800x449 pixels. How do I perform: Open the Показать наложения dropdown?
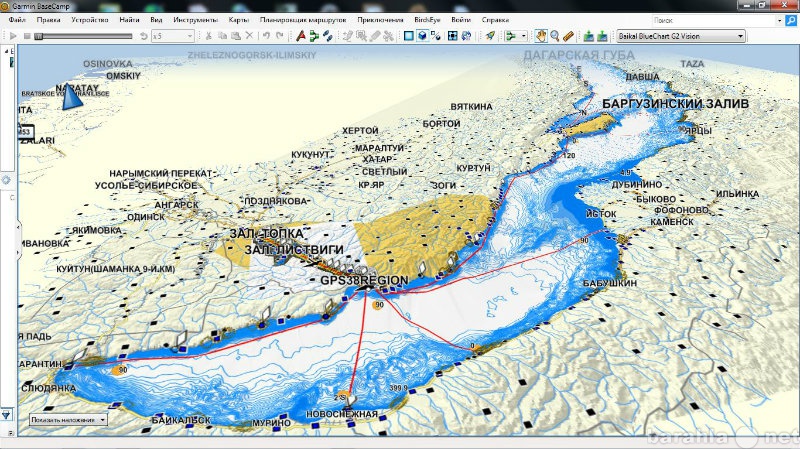68,420
